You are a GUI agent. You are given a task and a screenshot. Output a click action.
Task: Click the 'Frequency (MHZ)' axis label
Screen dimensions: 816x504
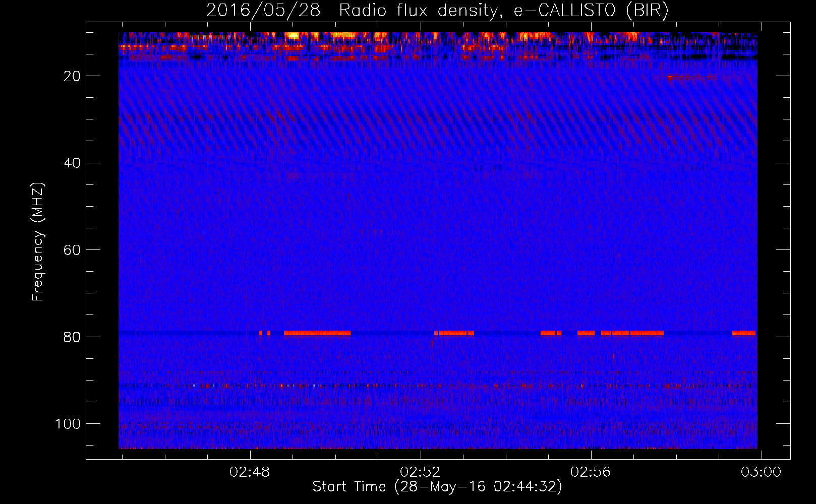tap(37, 241)
